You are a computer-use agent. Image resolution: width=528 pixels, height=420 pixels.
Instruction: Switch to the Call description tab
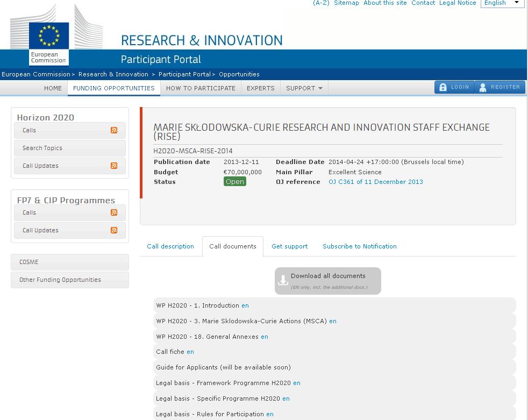coord(170,246)
